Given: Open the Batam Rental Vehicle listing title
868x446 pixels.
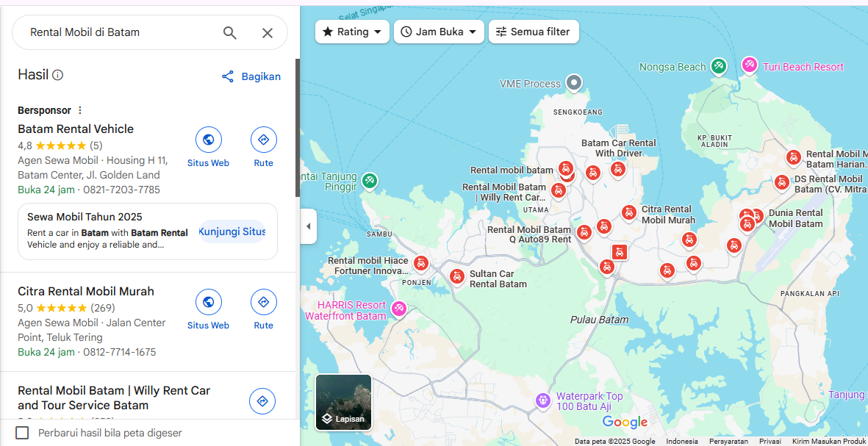Looking at the screenshot, I should pos(76,129).
